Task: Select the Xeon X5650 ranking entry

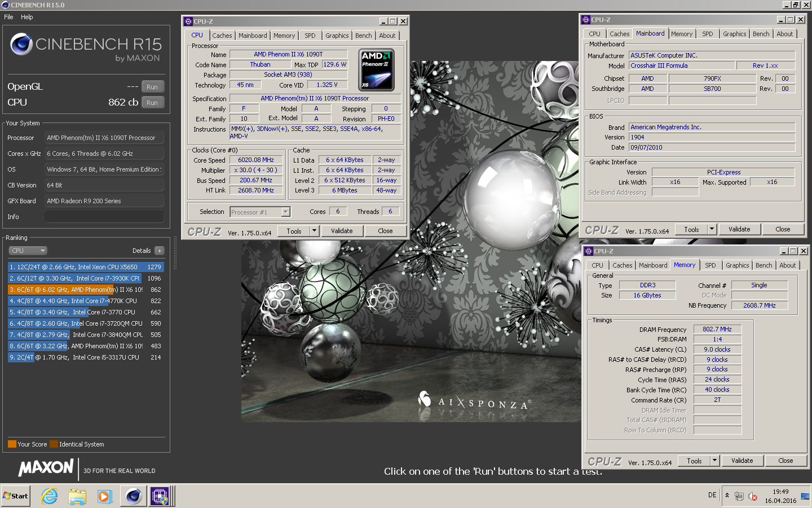Action: pyautogui.click(x=86, y=267)
